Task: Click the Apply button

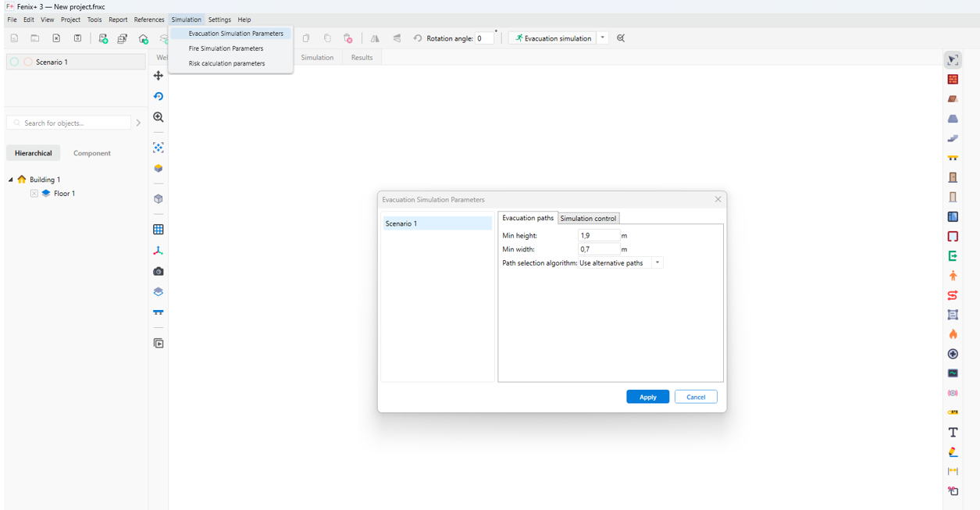Action: pos(647,397)
